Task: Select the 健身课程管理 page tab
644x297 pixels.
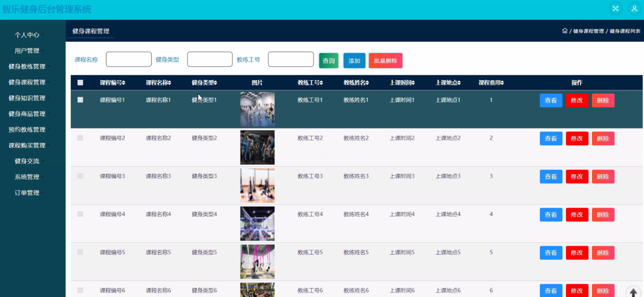Action: [x=91, y=31]
